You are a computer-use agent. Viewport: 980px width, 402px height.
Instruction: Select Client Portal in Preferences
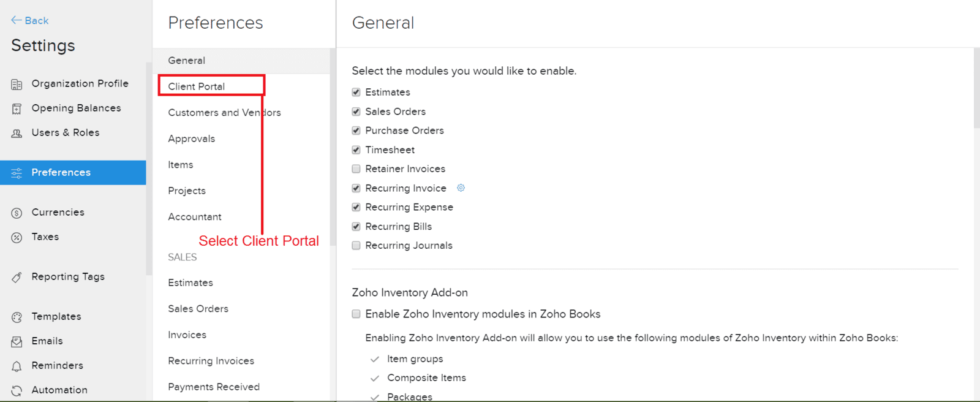pos(196,86)
